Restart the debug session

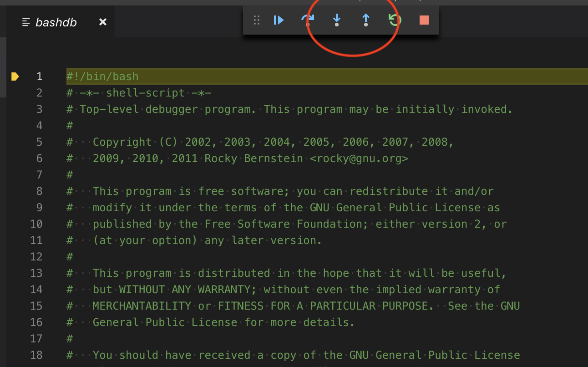pyautogui.click(x=395, y=20)
